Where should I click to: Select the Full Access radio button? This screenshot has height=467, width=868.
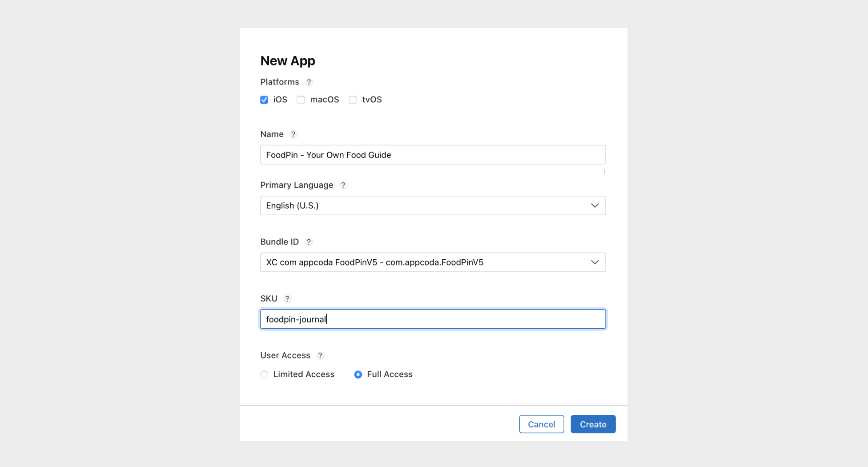358,374
